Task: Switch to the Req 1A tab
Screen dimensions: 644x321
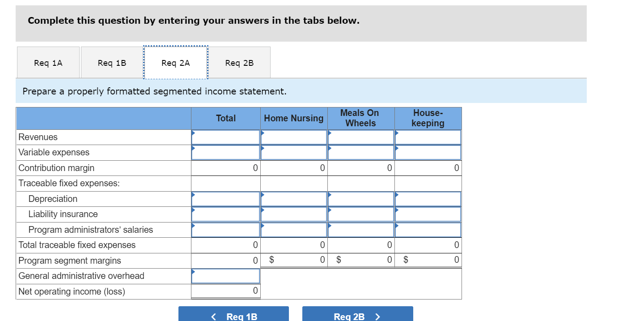Action: [48, 63]
